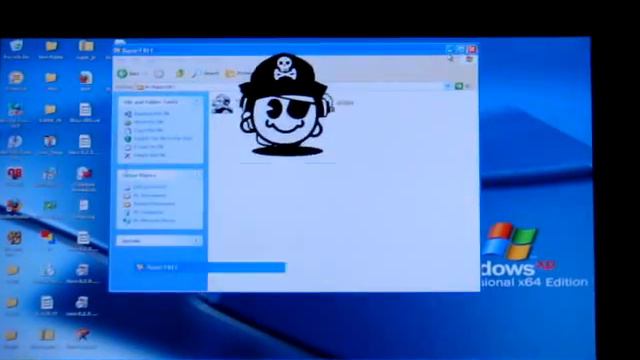
Task: Select the small file icon in Explorer content pane
Action: (222, 104)
